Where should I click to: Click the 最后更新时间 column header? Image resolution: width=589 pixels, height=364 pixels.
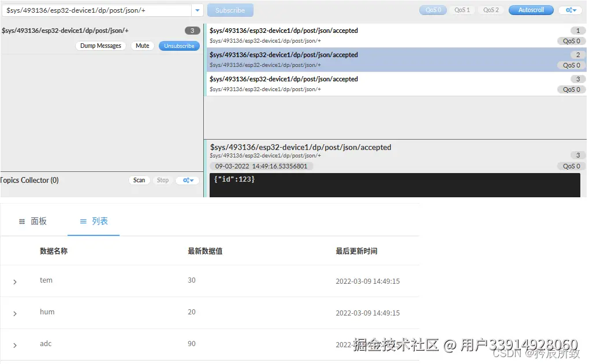tap(356, 251)
